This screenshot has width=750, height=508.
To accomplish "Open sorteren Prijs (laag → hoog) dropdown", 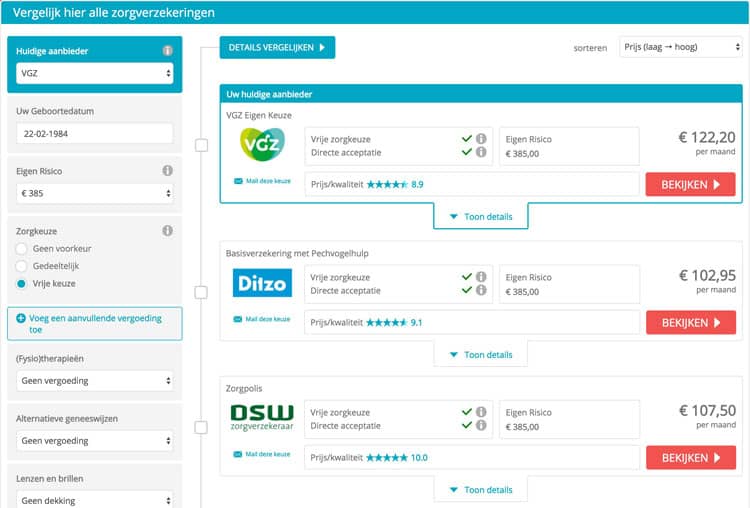I will click(x=681, y=47).
